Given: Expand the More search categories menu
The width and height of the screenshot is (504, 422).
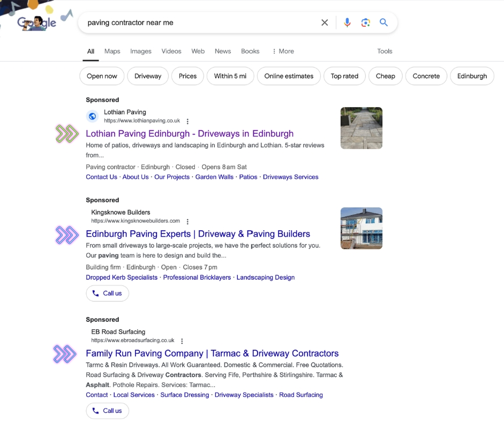Looking at the screenshot, I should (x=283, y=51).
